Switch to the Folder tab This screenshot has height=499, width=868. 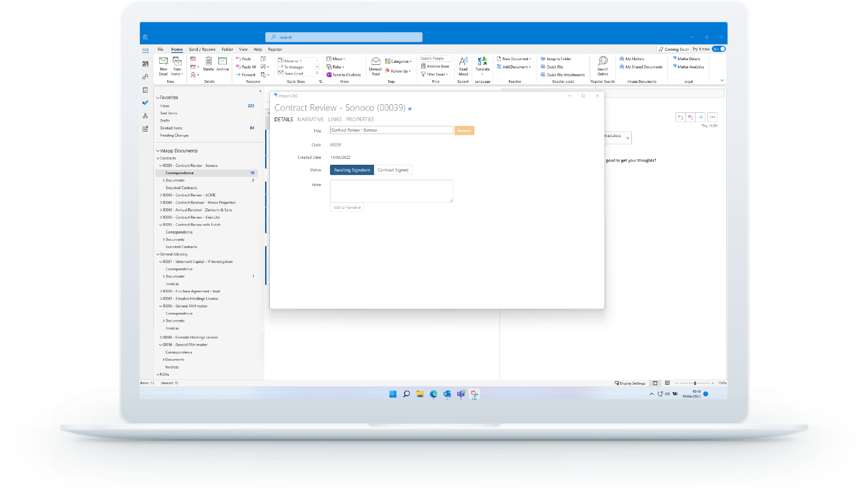(227, 50)
